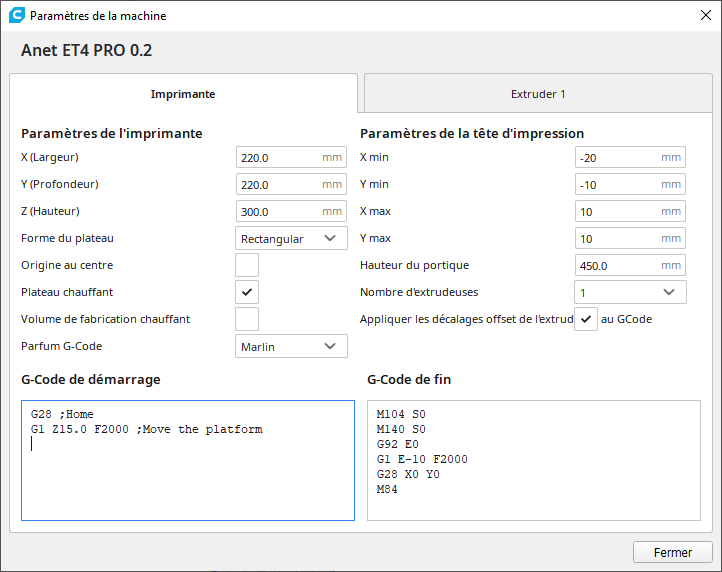Edit the Y (Profondeur) field
The image size is (722, 572).
291,184
